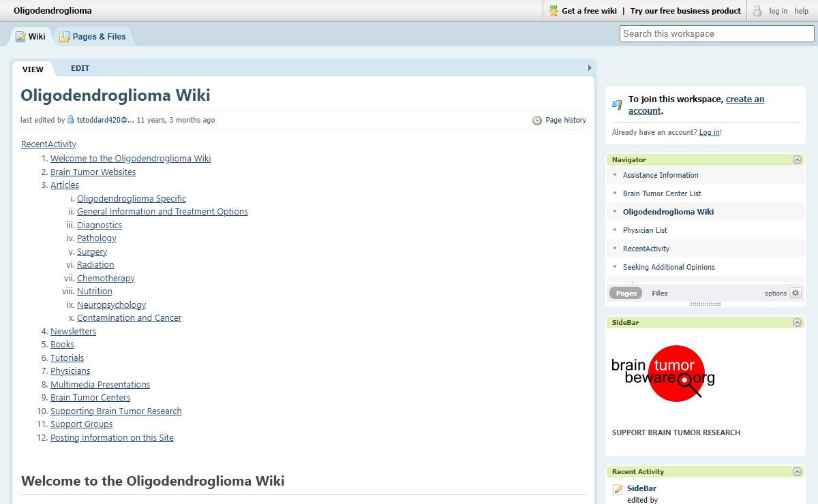818x504 pixels.
Task: Click the SideBar edit pencil icon in Recent Activity
Action: [x=618, y=489]
